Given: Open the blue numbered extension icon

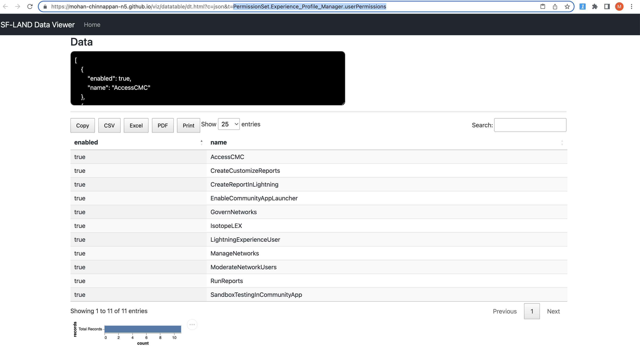Looking at the screenshot, I should coord(583,7).
